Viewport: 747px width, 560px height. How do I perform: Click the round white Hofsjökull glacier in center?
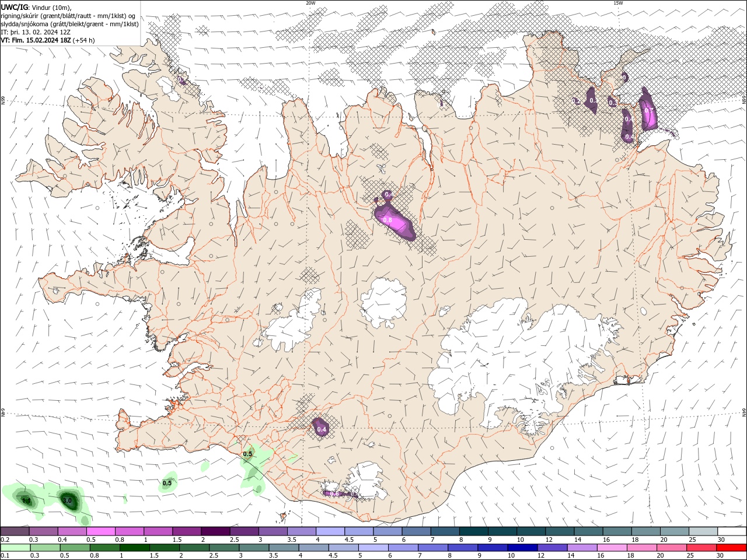pos(383,302)
